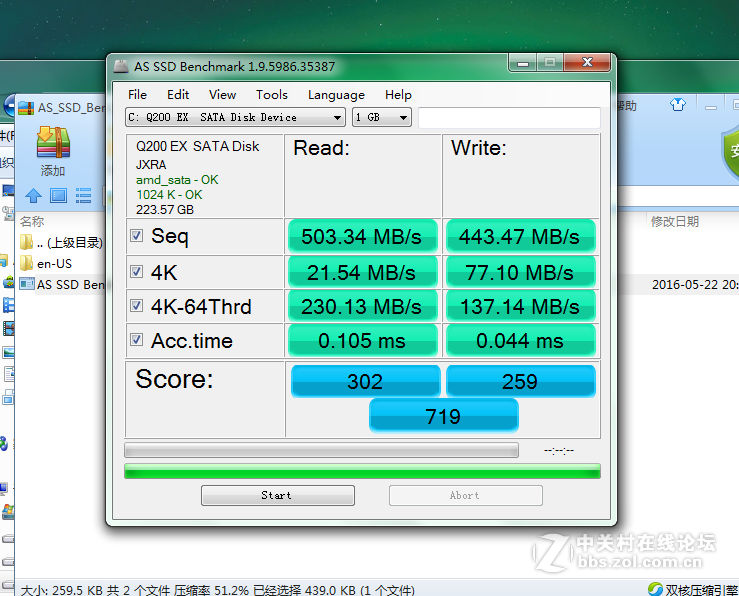This screenshot has height=596, width=739.
Task: Click the gray test progress bar
Action: point(321,450)
